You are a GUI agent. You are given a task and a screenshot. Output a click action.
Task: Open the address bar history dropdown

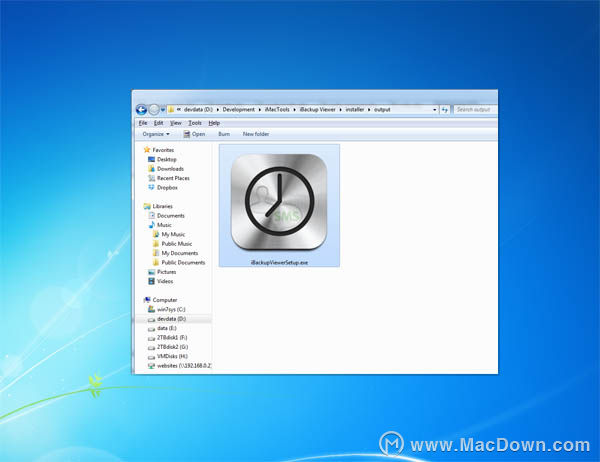[435, 110]
